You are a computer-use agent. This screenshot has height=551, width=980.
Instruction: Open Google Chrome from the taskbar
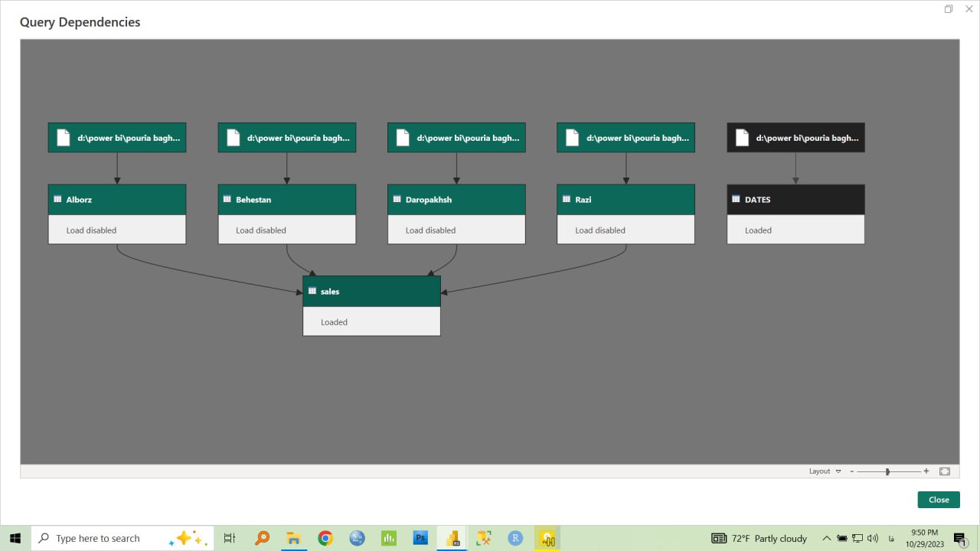click(325, 538)
